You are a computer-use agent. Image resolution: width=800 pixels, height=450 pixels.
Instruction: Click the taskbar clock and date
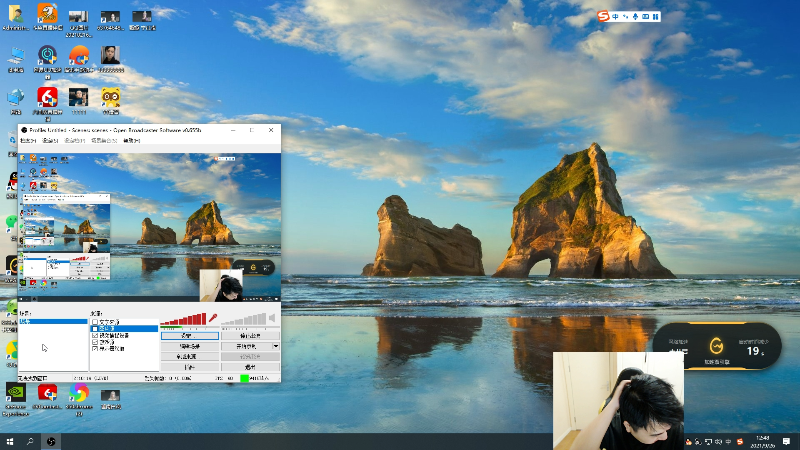point(762,441)
